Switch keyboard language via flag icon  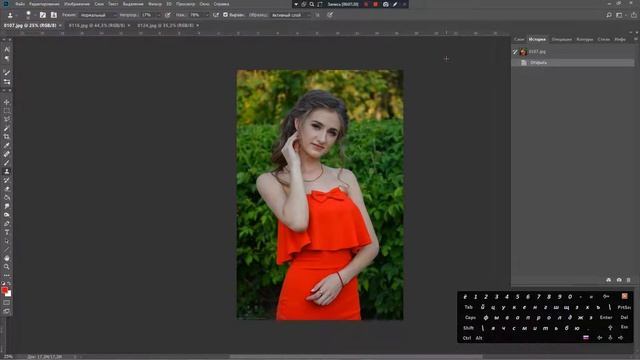[x=586, y=338]
